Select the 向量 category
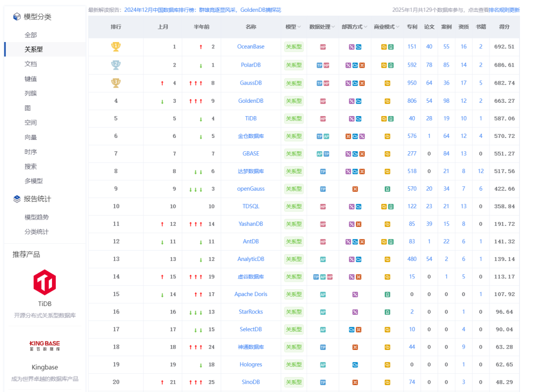The height and width of the screenshot is (392, 534). [x=31, y=137]
